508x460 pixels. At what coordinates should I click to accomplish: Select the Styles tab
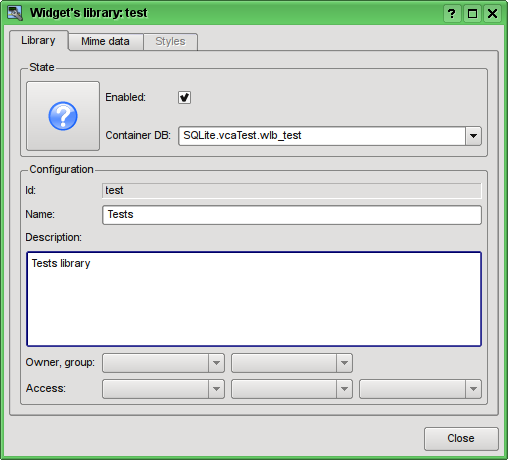coord(170,41)
